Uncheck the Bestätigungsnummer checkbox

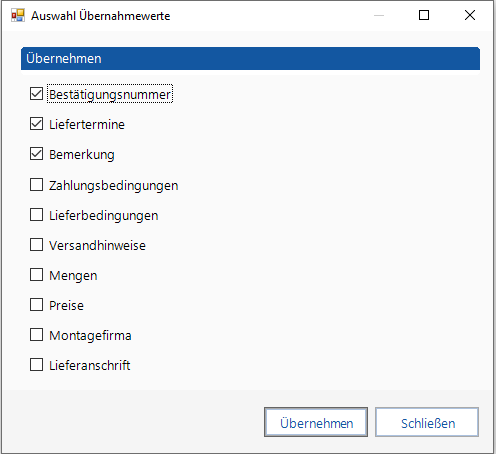click(36, 94)
